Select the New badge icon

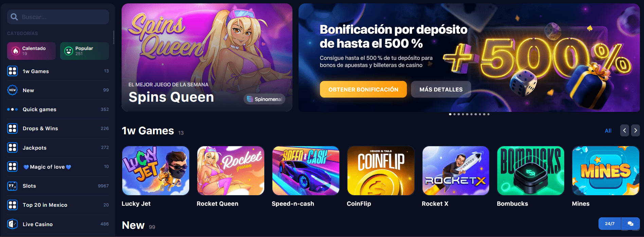13,90
